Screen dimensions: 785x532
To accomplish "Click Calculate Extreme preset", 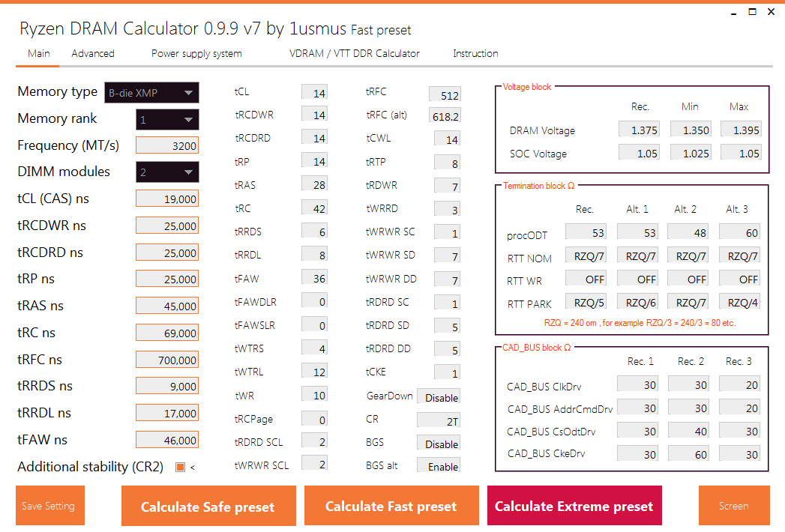I will (574, 506).
